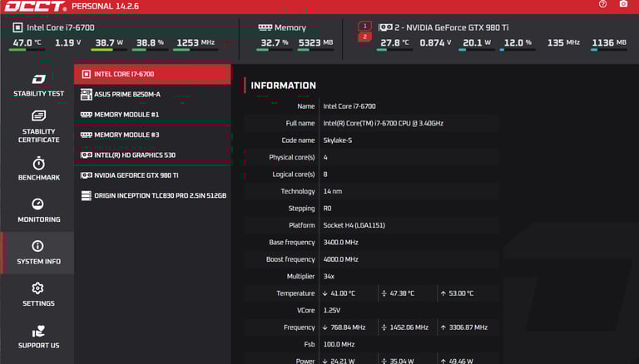
Task: Select Intel Core i7-6700 device entry
Action: (x=152, y=74)
